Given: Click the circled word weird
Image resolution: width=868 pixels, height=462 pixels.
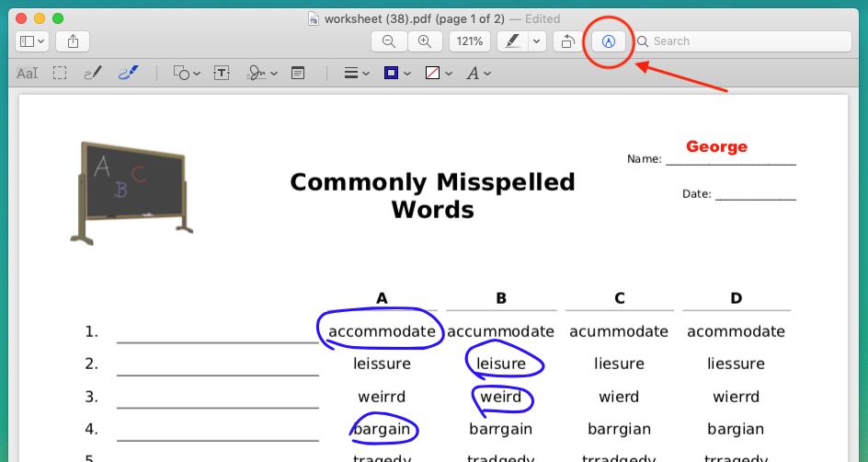Looking at the screenshot, I should pos(501,397).
